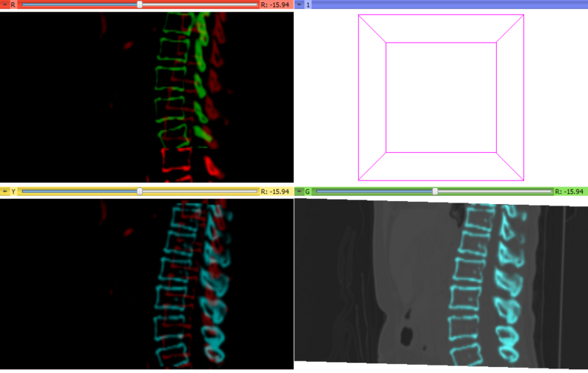Click the 'G' view label in the green bar
The image size is (588, 373).
(307, 191)
